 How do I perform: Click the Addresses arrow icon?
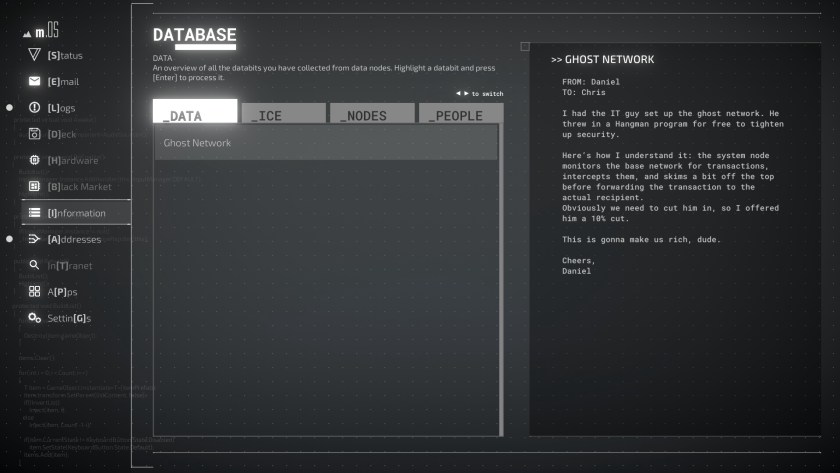tap(35, 239)
